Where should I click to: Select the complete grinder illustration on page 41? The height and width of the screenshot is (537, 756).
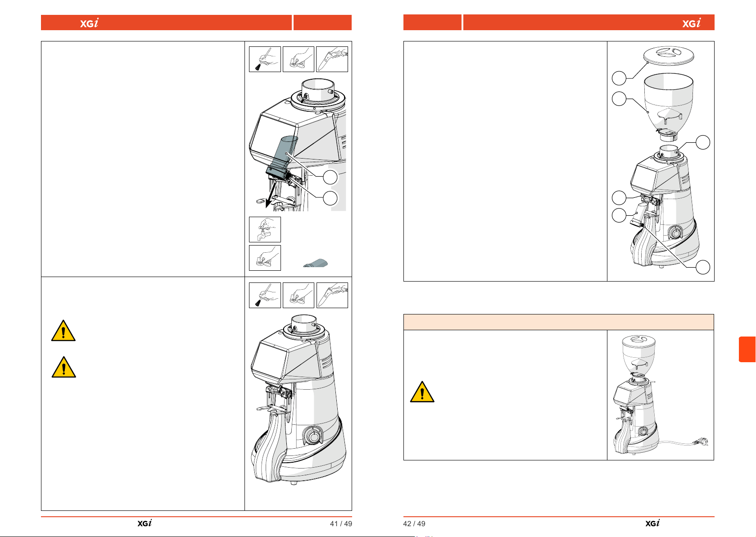pyautogui.click(x=298, y=399)
